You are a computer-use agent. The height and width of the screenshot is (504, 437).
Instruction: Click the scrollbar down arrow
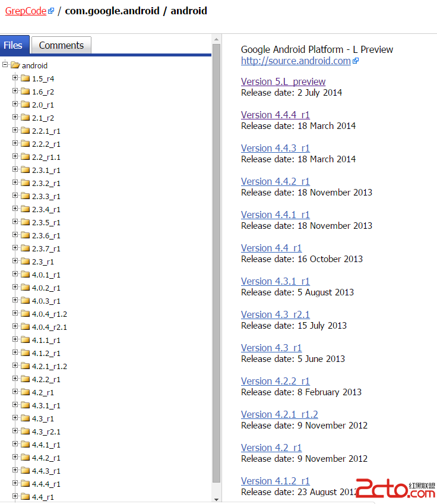(216, 499)
